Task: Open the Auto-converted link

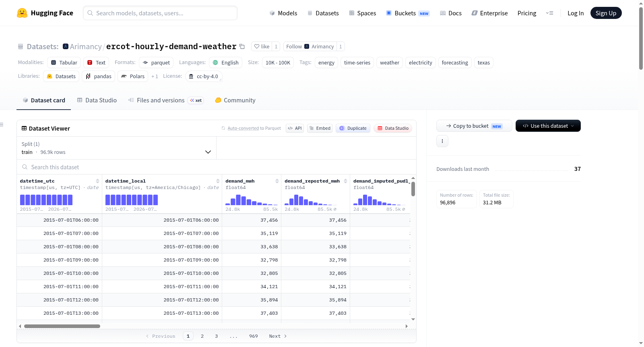Action: (x=243, y=128)
